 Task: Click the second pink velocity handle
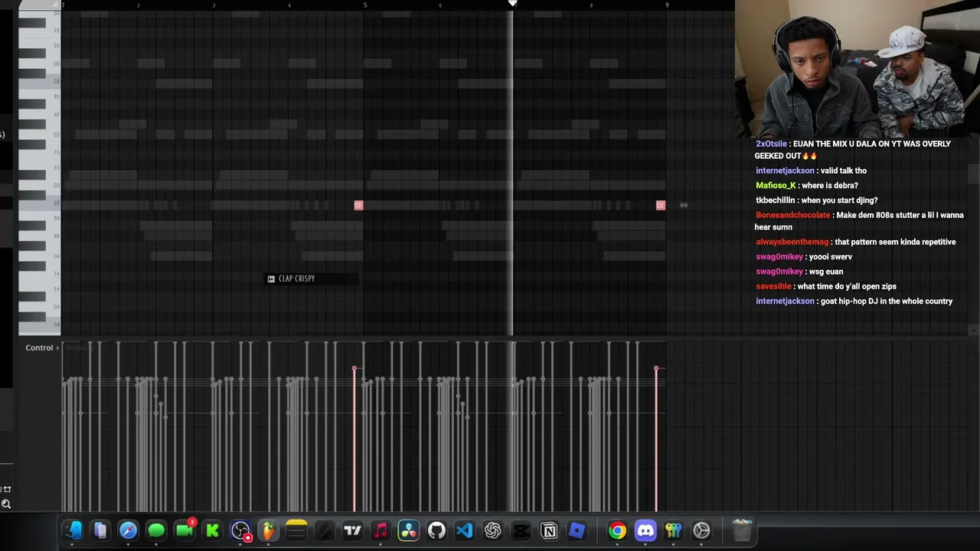point(656,369)
